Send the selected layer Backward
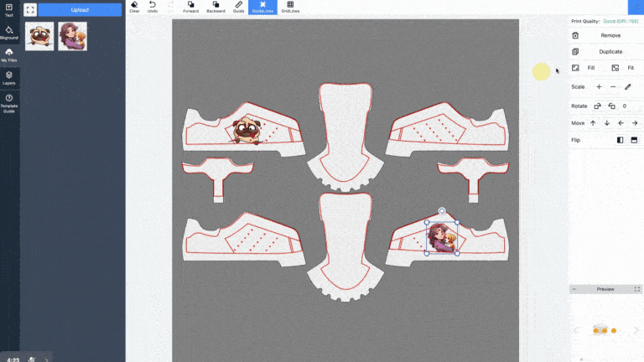This screenshot has height=362, width=644. 215,7
